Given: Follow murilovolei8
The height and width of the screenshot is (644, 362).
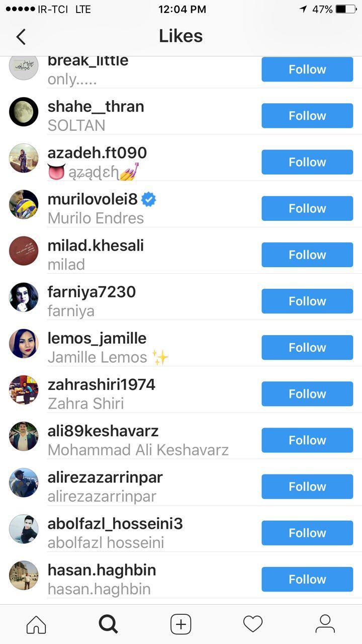Looking at the screenshot, I should (307, 208).
